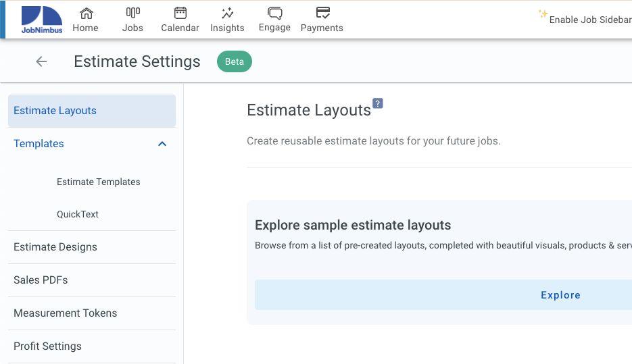
Task: Open Estimate Designs settings
Action: (x=55, y=247)
